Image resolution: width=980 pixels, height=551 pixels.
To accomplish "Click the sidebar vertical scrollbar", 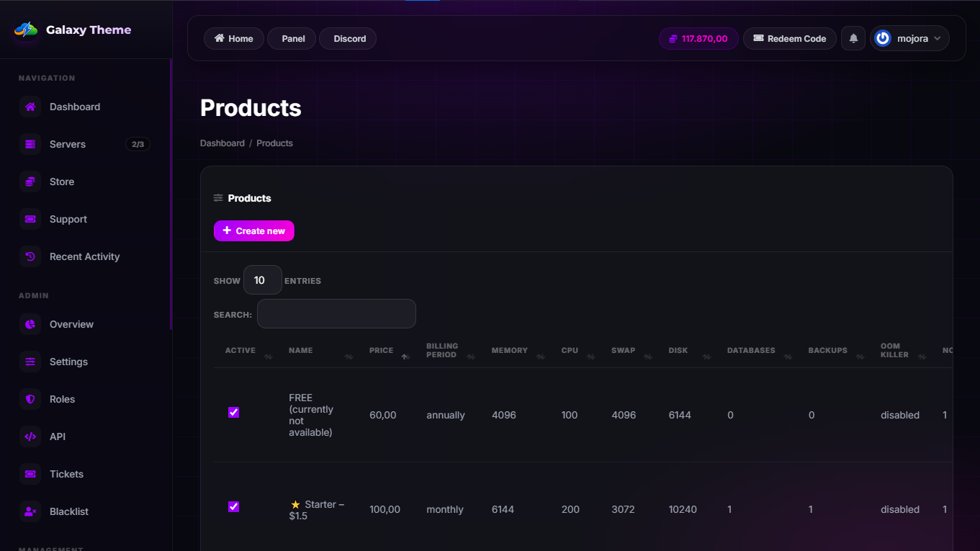I will [171, 194].
